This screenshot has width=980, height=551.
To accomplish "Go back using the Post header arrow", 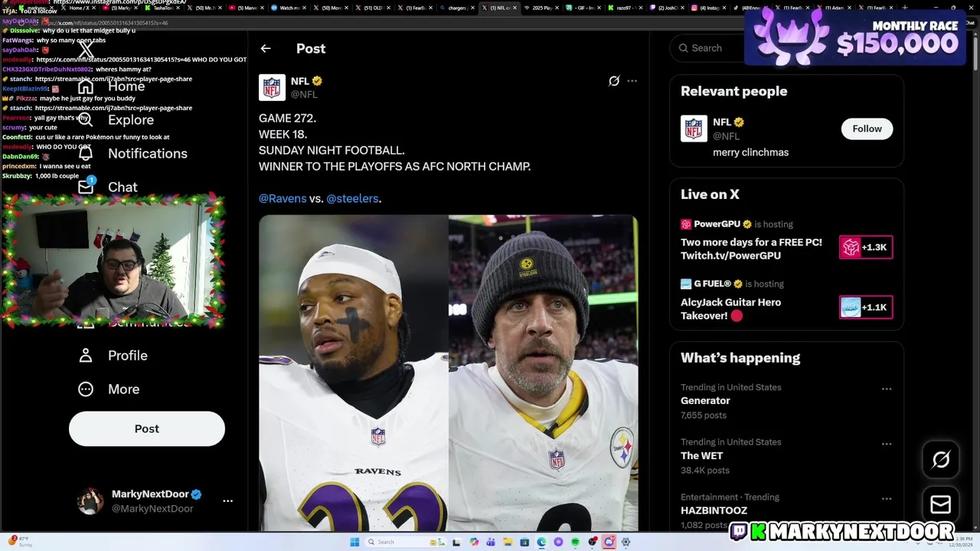I will coord(266,48).
